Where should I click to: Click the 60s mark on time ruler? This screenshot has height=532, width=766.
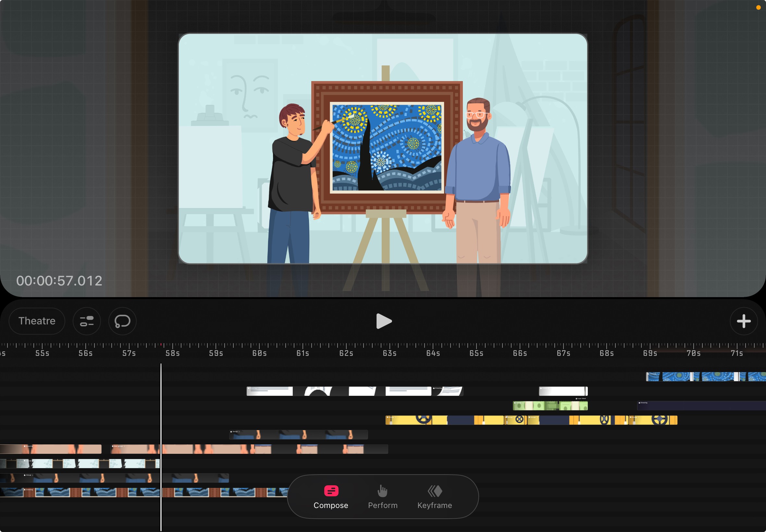259,353
